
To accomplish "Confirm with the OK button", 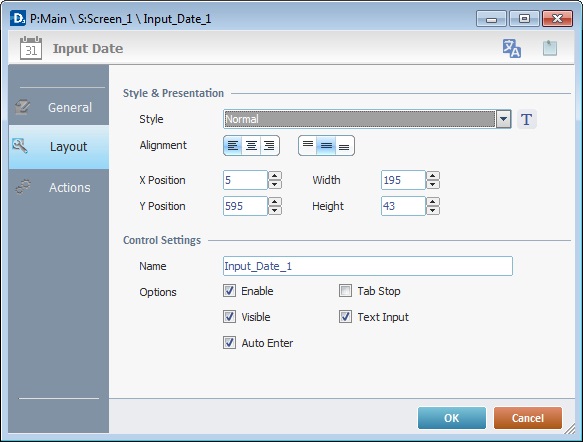I will coord(452,418).
